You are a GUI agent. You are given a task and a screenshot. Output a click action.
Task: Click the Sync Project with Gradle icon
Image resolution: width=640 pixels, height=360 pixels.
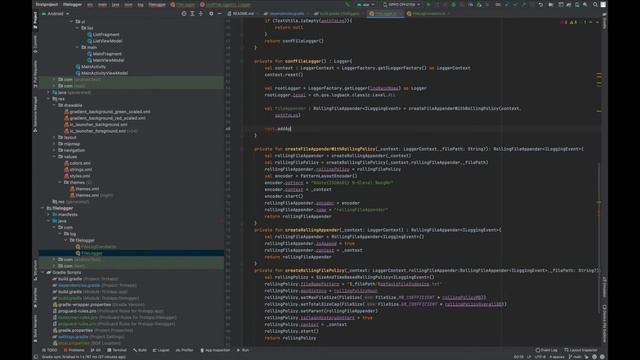point(569,4)
